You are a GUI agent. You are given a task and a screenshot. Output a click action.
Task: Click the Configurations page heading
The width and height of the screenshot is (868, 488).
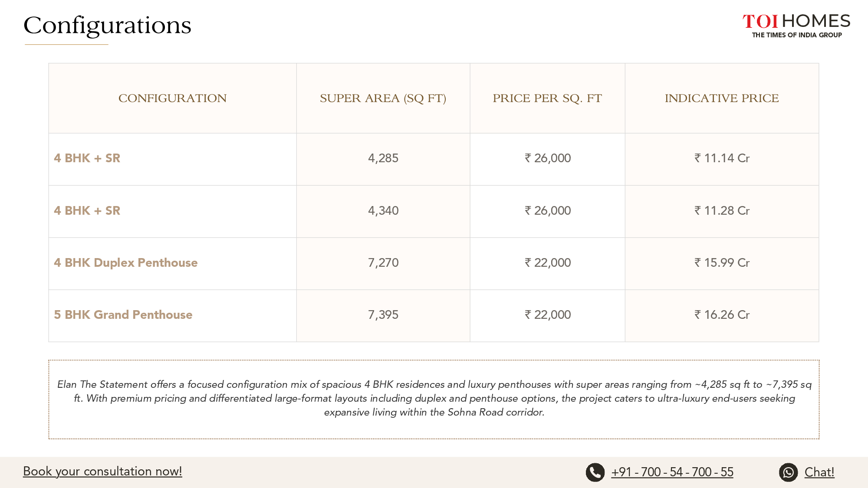[x=107, y=26]
